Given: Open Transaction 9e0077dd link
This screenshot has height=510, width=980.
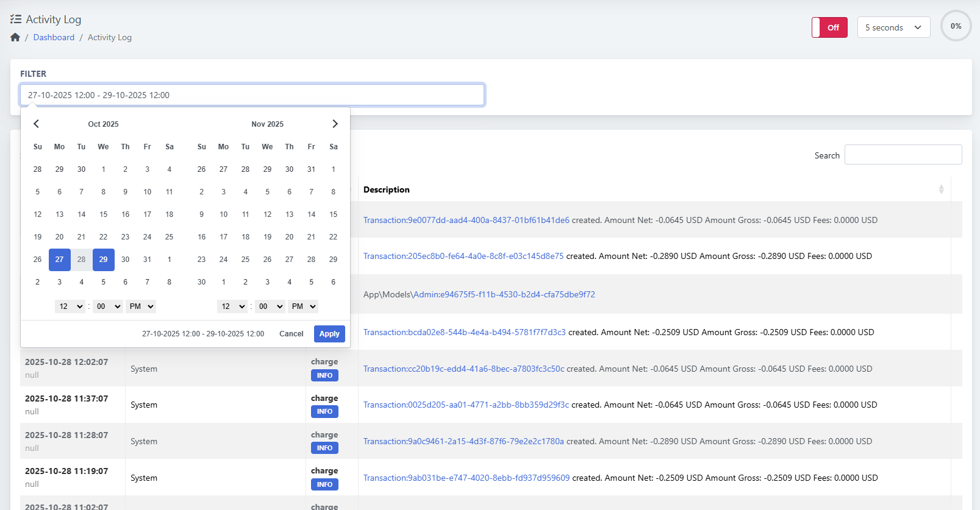Looking at the screenshot, I should [466, 220].
